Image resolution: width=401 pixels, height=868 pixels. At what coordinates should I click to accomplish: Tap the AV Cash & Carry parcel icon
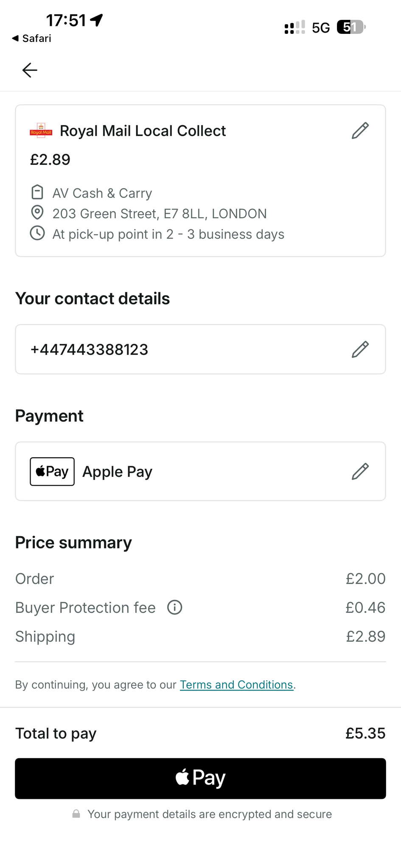[x=37, y=192]
